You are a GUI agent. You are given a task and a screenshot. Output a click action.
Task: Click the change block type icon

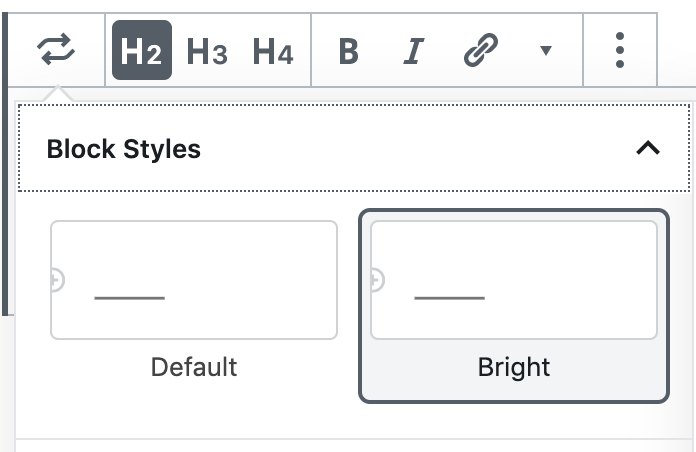[x=56, y=50]
